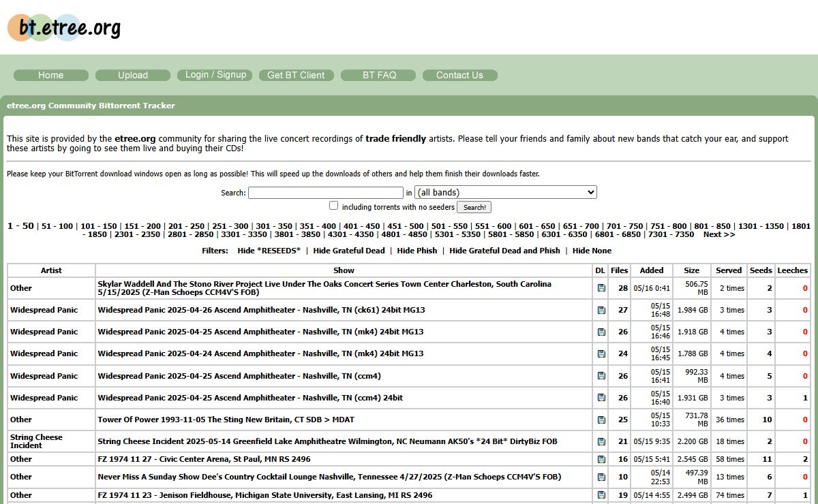Open FZ 1974 11 27 Civic Center show
This screenshot has width=818, height=504.
[x=204, y=459]
